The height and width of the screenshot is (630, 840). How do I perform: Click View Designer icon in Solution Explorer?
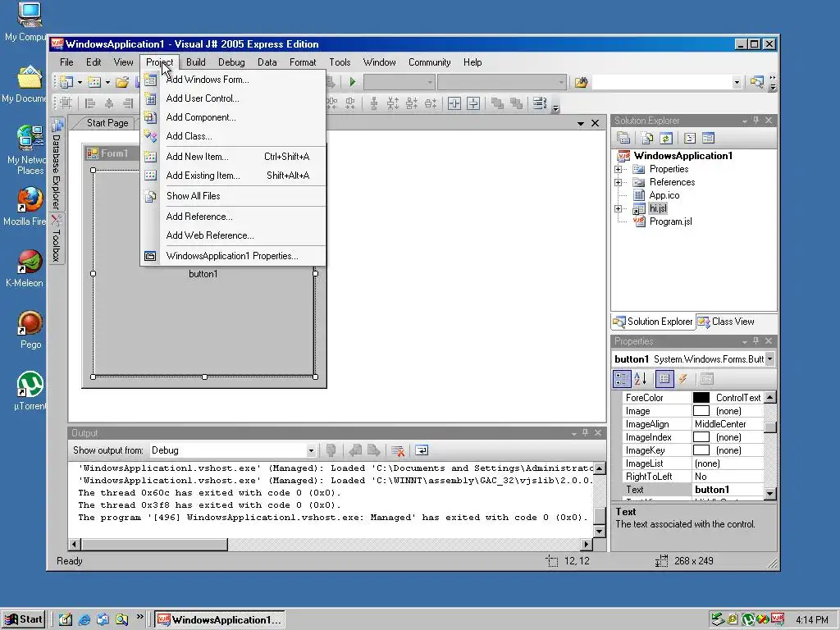click(708, 138)
